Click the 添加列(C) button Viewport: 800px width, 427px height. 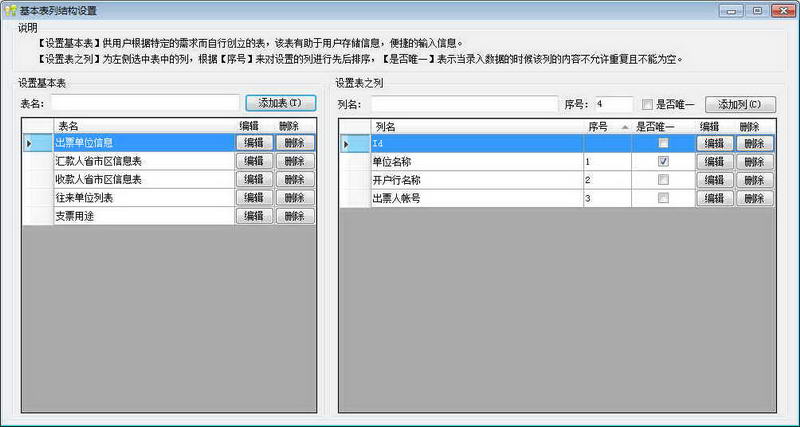point(740,104)
